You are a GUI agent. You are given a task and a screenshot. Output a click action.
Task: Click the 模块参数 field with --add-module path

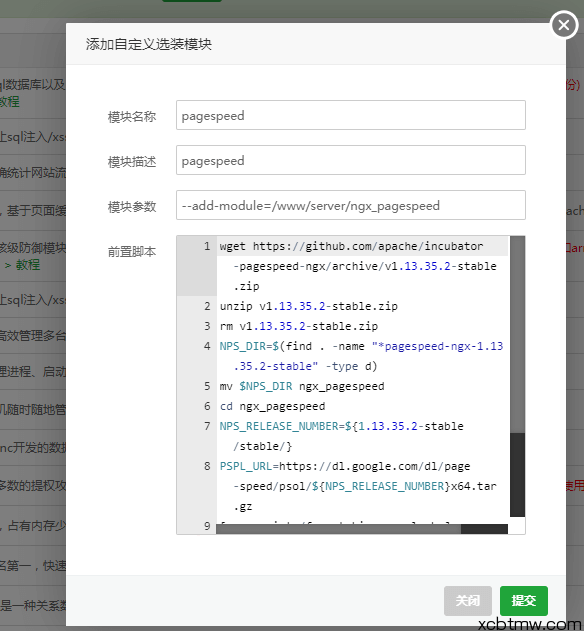pos(351,205)
